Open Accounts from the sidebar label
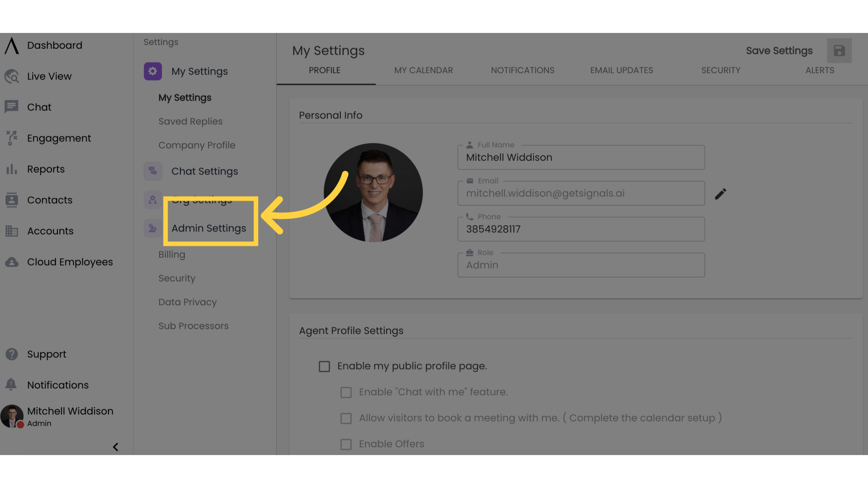 [x=50, y=231]
